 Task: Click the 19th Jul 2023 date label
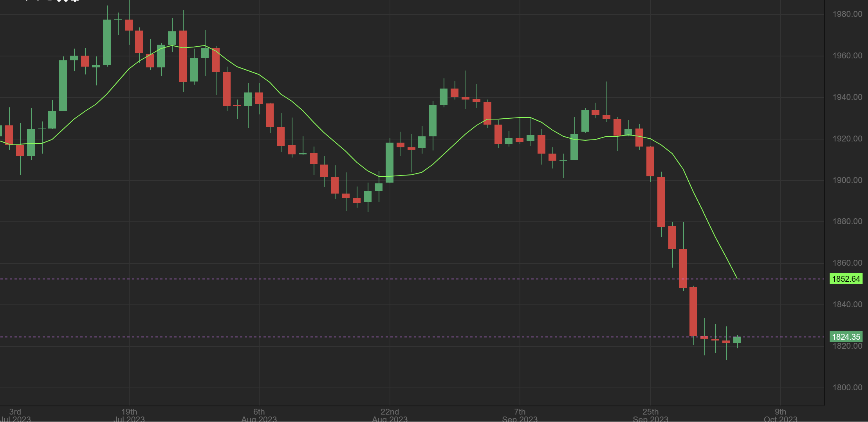pos(129,415)
